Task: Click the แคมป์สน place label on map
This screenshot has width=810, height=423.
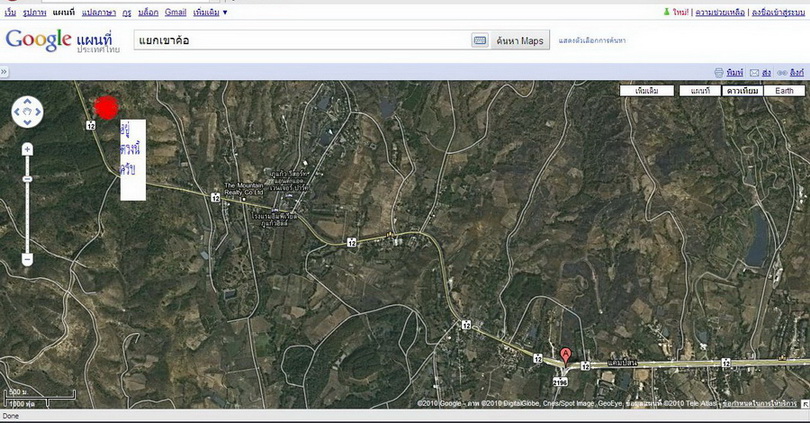Action: pos(622,363)
